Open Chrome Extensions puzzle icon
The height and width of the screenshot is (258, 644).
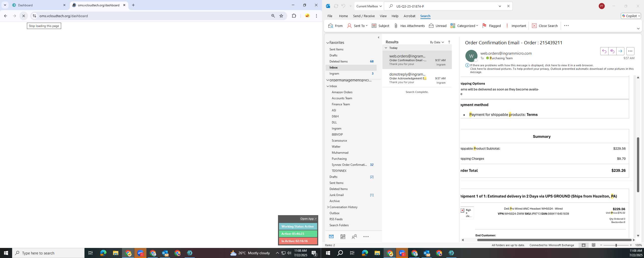(294, 16)
